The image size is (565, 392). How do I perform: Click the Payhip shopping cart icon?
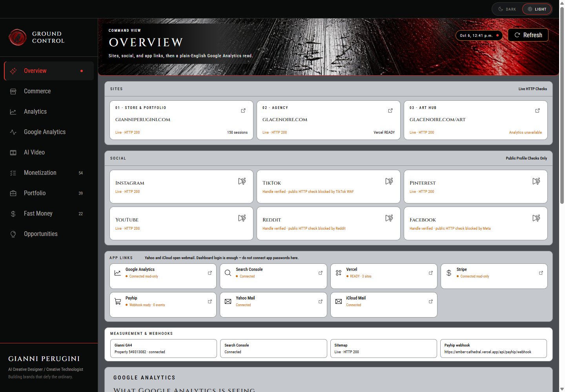point(118,301)
